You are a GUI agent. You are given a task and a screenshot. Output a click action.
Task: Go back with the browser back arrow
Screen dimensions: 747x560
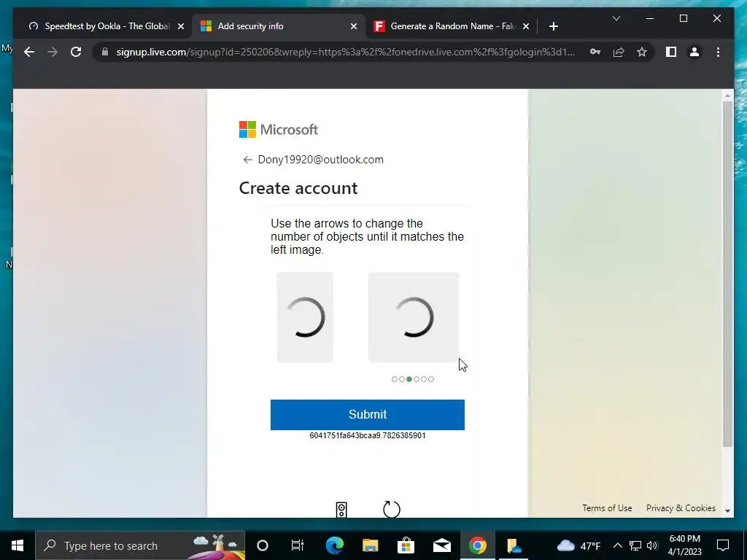click(29, 52)
